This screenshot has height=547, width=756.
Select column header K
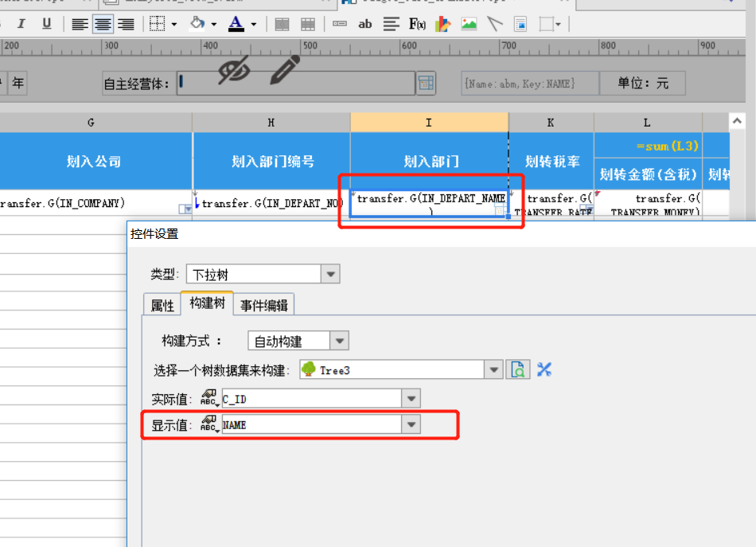tap(551, 123)
